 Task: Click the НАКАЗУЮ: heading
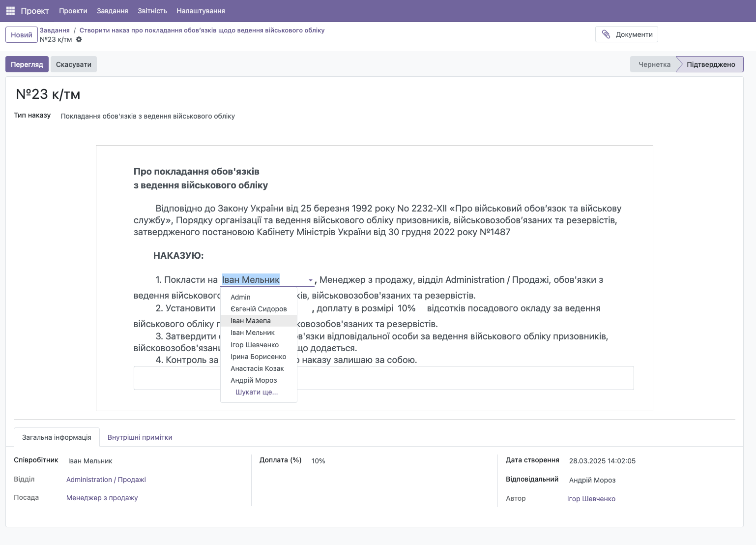(178, 256)
